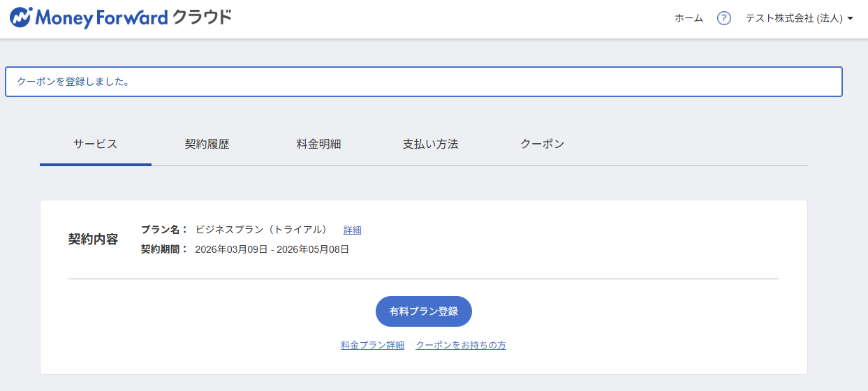Select the サービス tab
868x391 pixels.
tap(95, 145)
